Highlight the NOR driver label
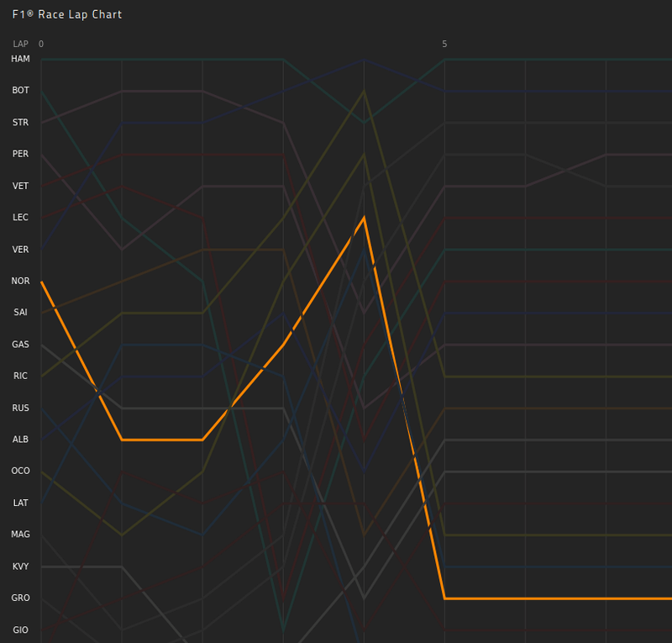Image resolution: width=672 pixels, height=643 pixels. 20,281
